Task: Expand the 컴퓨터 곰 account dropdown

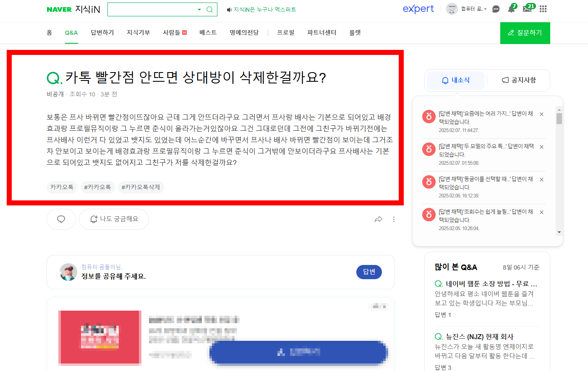Action: [x=474, y=9]
